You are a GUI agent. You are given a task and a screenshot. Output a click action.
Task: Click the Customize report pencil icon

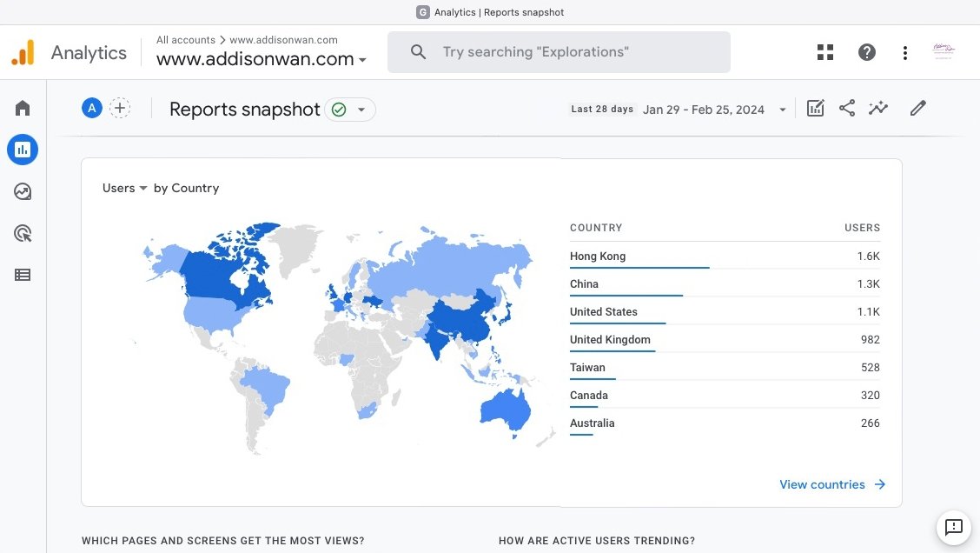[x=917, y=108]
